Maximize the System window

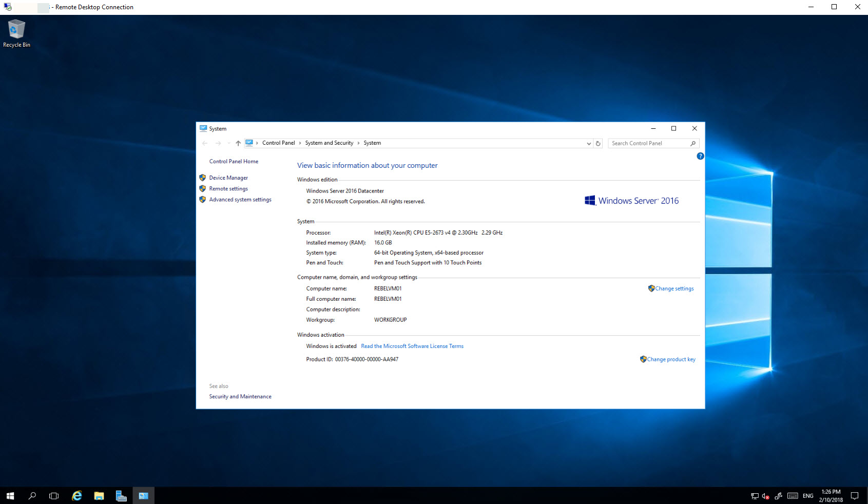point(674,128)
